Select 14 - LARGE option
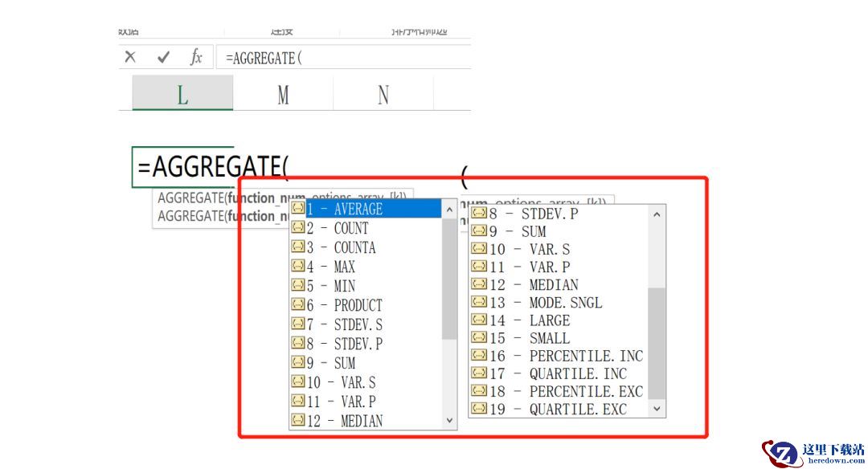 (559, 320)
